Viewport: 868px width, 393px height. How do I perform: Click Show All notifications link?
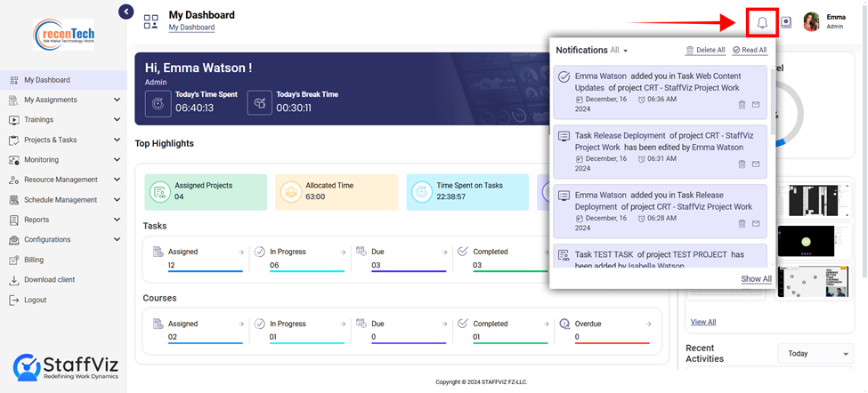[756, 279]
